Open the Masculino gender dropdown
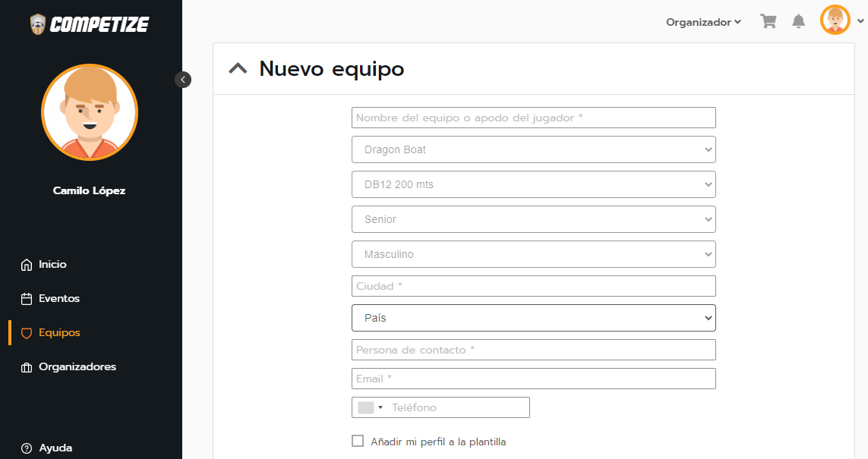The width and height of the screenshot is (868, 459). click(533, 254)
